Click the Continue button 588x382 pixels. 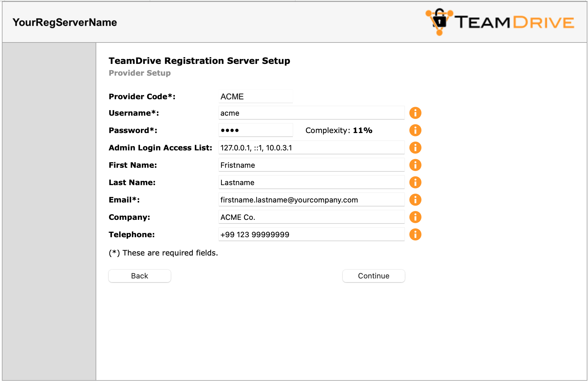coord(373,276)
